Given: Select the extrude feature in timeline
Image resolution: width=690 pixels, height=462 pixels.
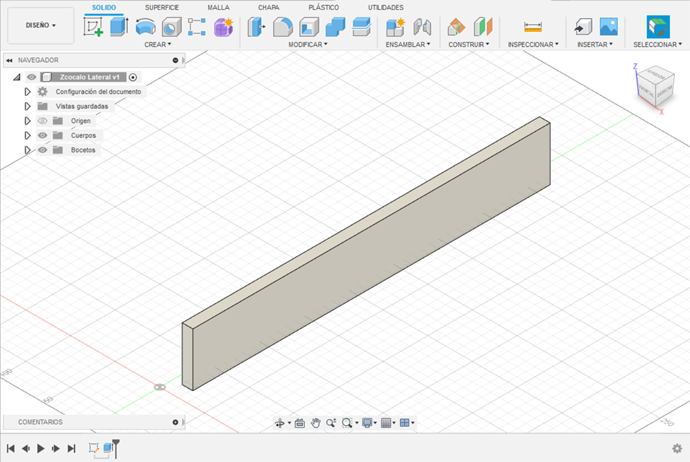Looking at the screenshot, I should pyautogui.click(x=107, y=448).
